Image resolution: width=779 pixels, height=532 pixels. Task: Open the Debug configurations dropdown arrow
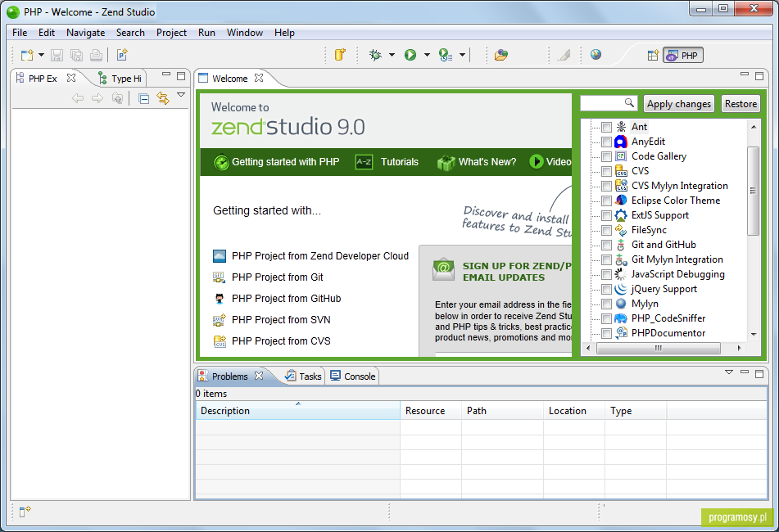coord(392,55)
